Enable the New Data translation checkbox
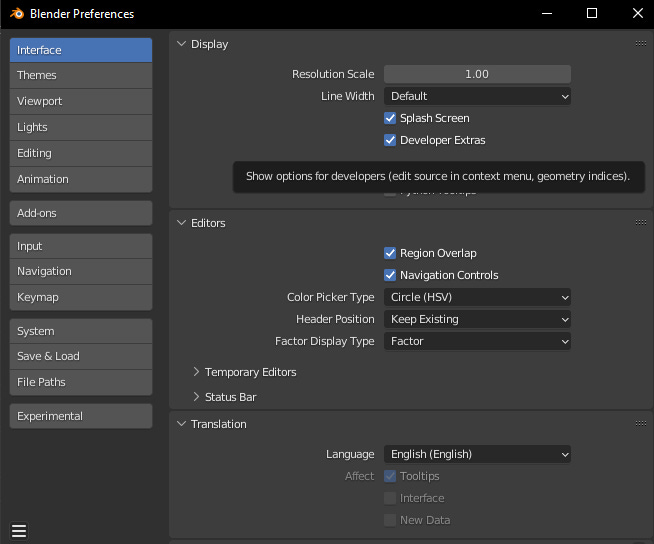This screenshot has width=654, height=544. click(x=390, y=520)
